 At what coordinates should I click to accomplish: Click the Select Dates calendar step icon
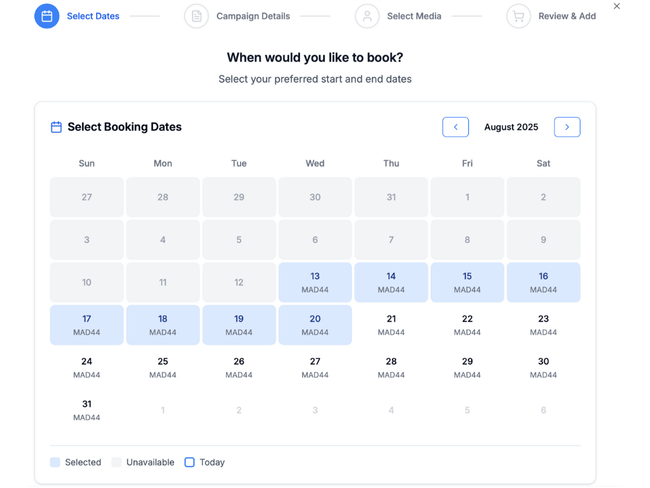point(47,16)
